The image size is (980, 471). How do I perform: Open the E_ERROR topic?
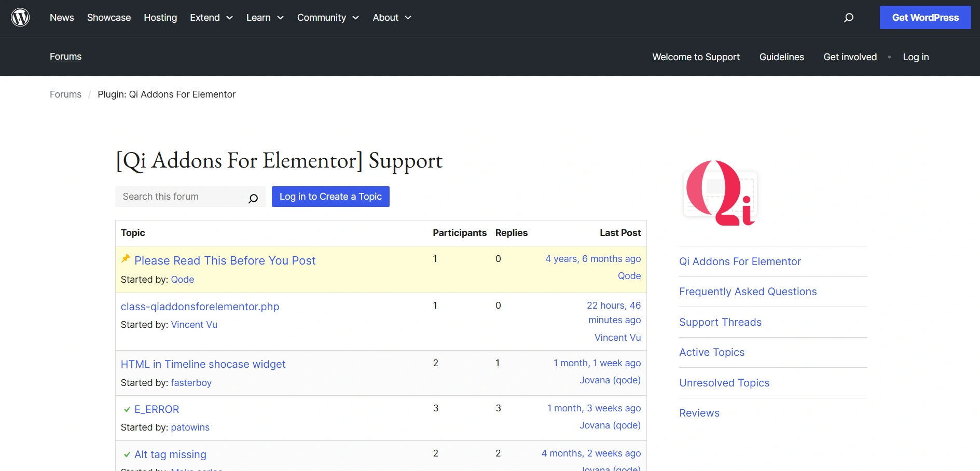pyautogui.click(x=157, y=409)
